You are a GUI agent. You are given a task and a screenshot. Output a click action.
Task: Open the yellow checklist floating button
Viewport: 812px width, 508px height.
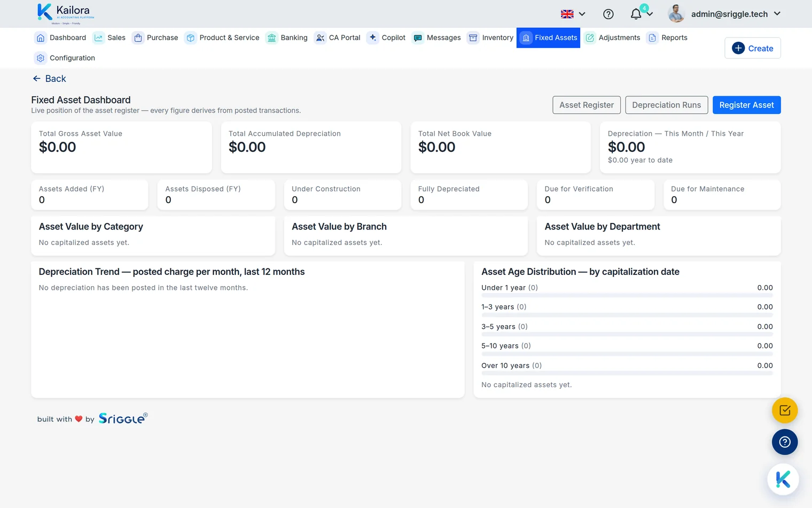[785, 411]
